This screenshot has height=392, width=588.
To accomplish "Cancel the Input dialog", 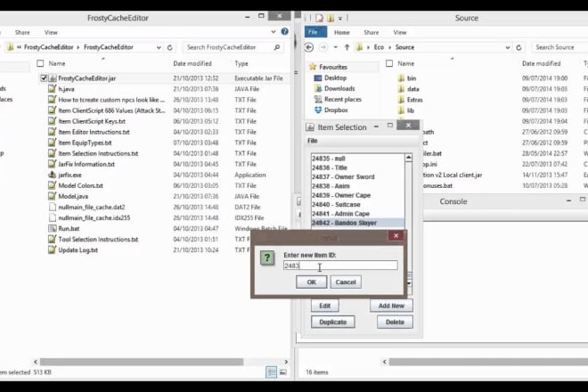I will tap(346, 282).
